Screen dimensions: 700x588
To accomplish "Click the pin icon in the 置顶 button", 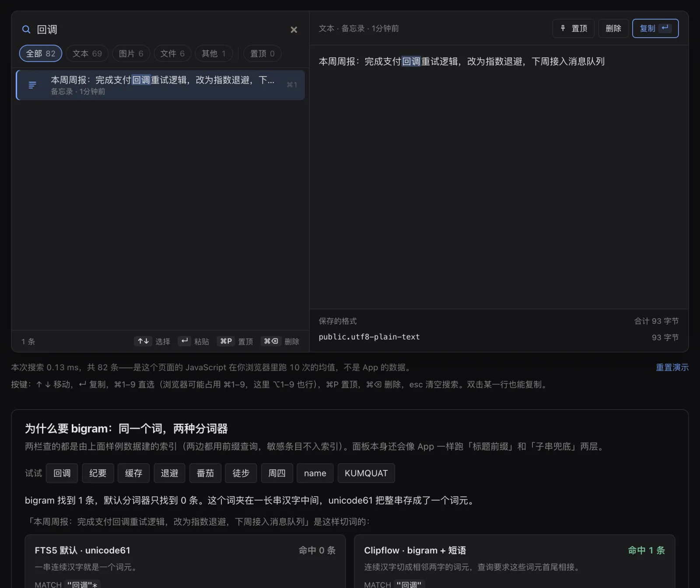I will click(x=563, y=28).
